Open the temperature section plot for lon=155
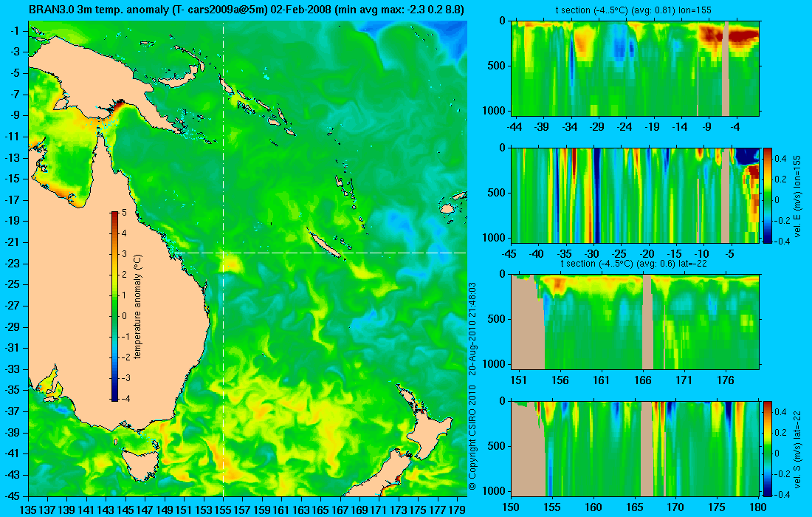The height and width of the screenshot is (517, 812). [x=635, y=69]
